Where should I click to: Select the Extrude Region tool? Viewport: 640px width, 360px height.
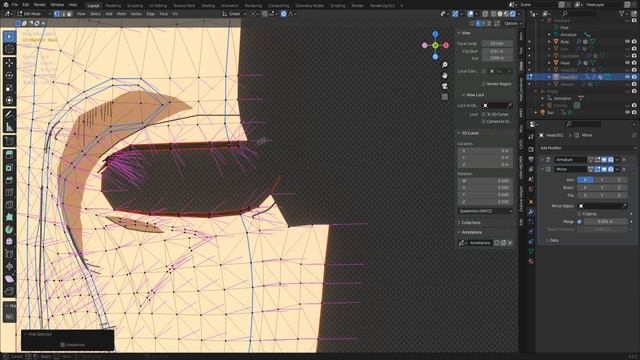coord(9,155)
